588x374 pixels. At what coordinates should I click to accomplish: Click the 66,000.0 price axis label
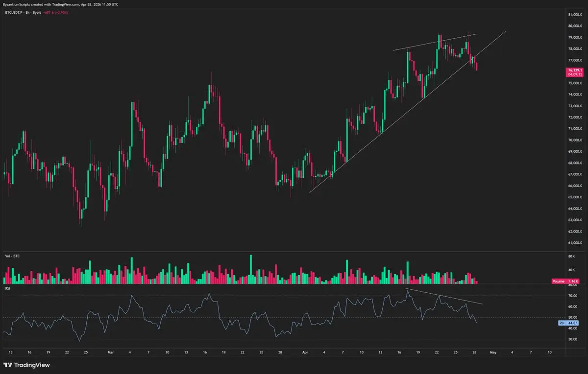574,186
